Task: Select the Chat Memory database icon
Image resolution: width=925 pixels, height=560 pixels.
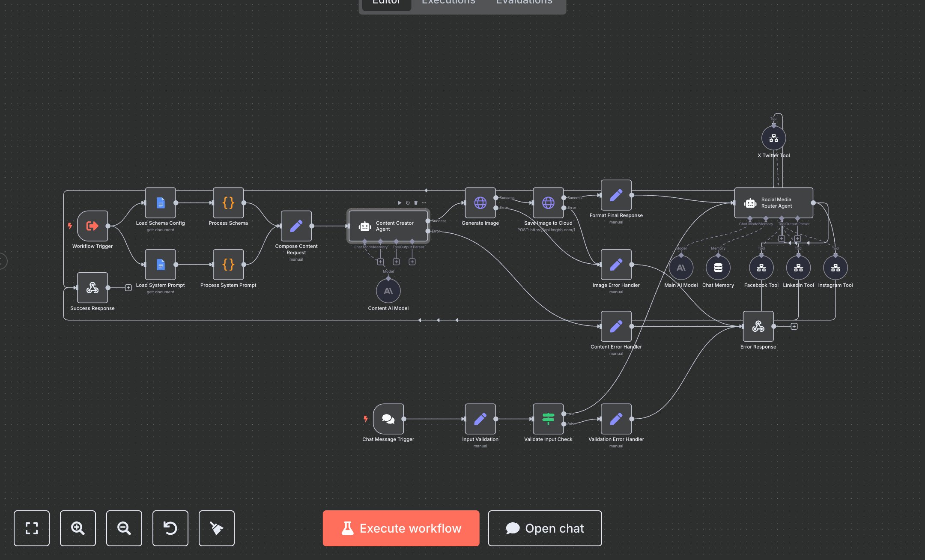Action: click(718, 268)
